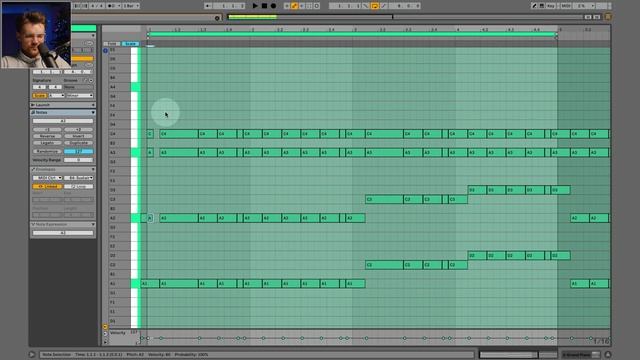Toggle the orange Loop switch in transport

[x=374, y=6]
